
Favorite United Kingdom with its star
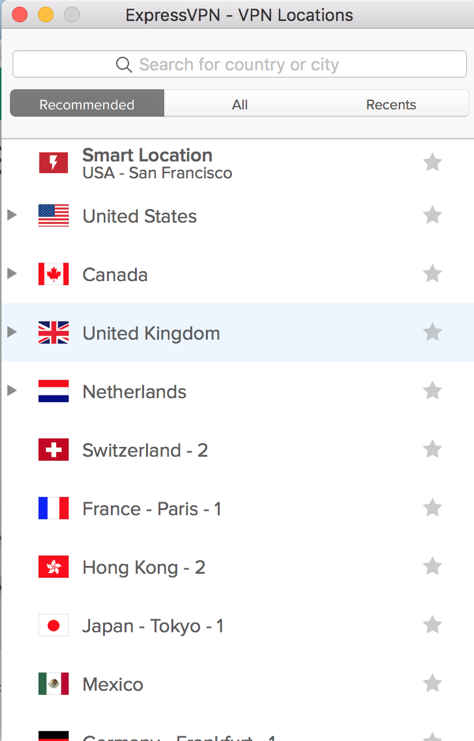(x=432, y=332)
